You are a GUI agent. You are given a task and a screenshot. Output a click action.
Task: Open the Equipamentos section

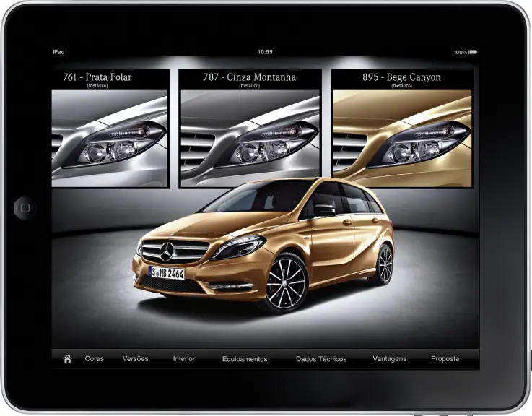point(245,359)
